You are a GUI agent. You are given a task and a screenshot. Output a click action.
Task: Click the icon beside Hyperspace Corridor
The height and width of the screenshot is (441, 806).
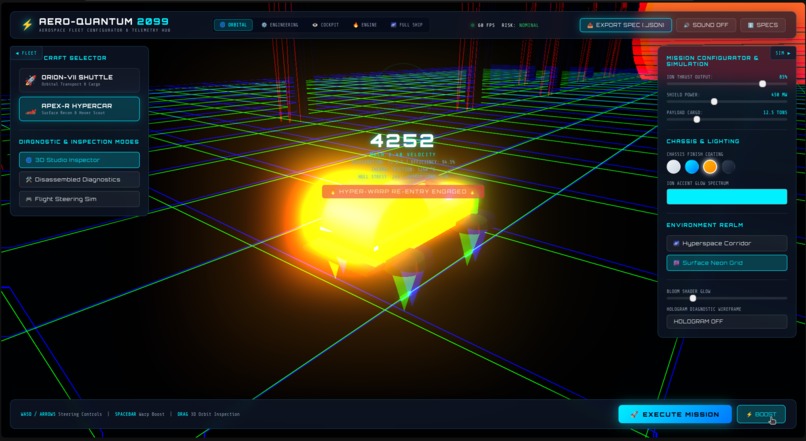pyautogui.click(x=676, y=243)
